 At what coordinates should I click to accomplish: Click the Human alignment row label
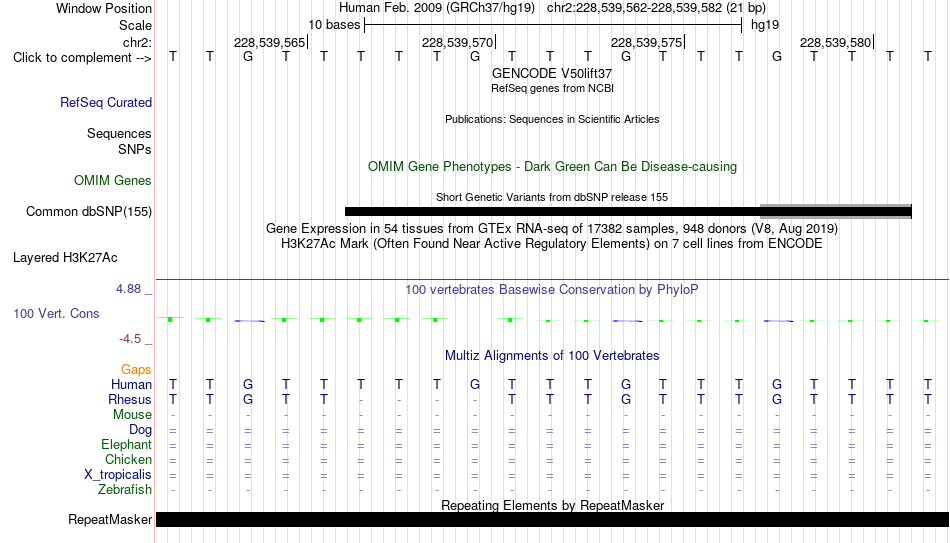tap(131, 385)
